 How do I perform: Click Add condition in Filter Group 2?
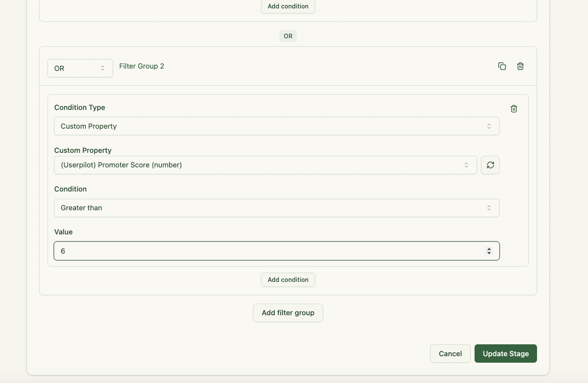click(288, 280)
